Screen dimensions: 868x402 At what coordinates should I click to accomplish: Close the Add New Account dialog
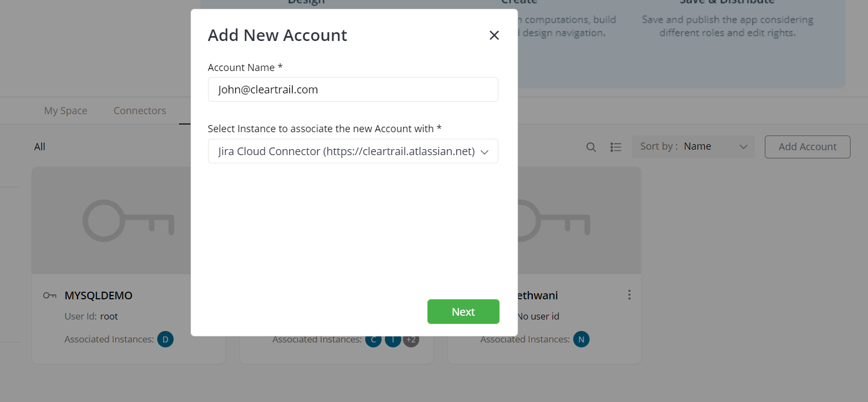[x=494, y=35]
